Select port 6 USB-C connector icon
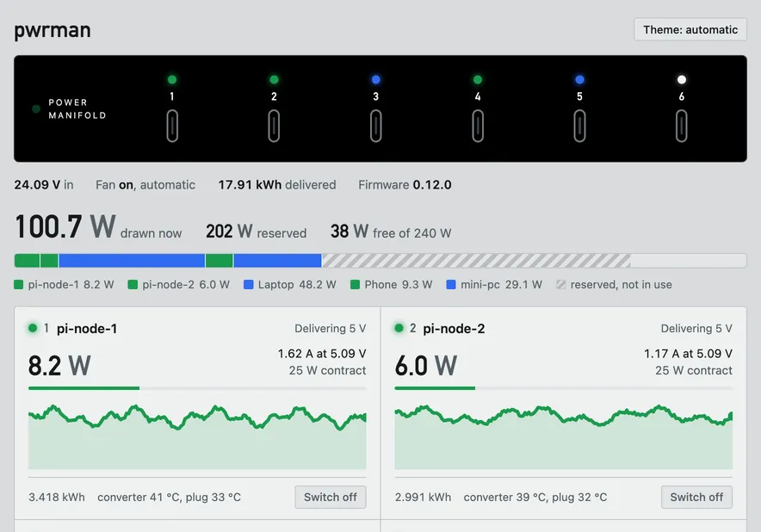 click(682, 126)
